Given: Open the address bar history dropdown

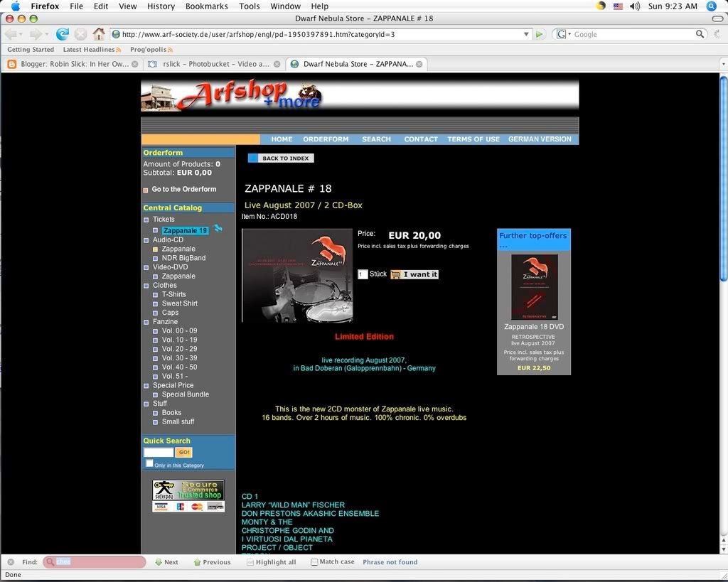Looking at the screenshot, I should point(526,34).
